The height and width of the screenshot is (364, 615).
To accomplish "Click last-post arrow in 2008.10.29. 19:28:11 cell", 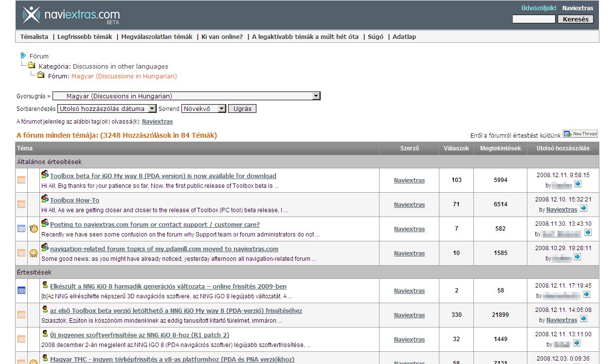I will click(577, 257).
